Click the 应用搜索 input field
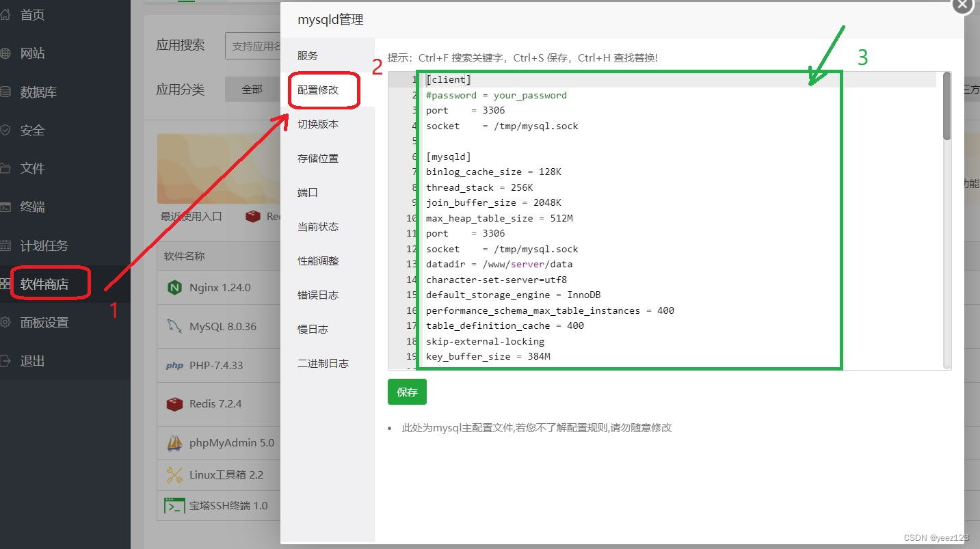 tap(253, 46)
